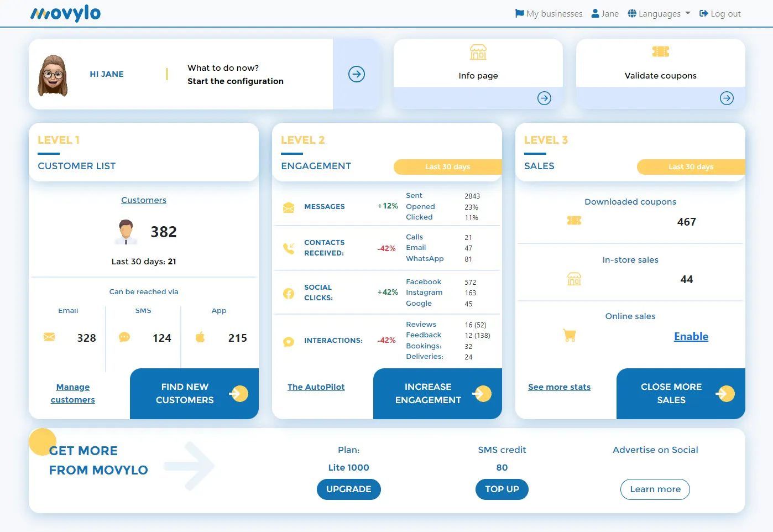Click the INCREASE ENGAGEMENT button
Viewport: 773px width, 532px height.
(437, 394)
